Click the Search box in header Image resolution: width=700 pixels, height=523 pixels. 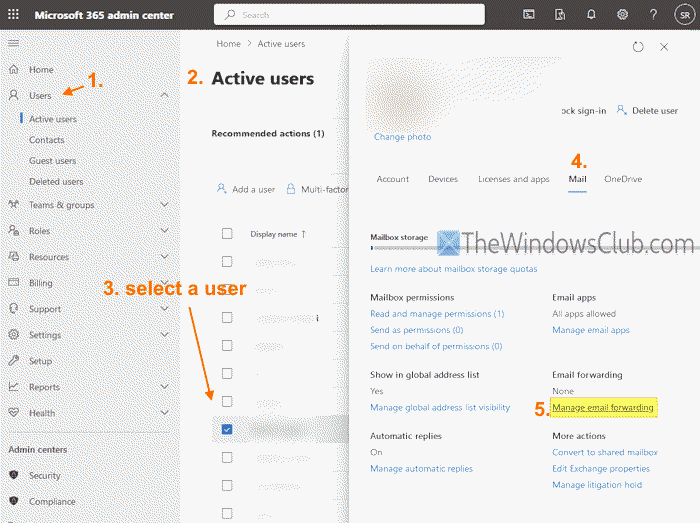click(x=349, y=15)
